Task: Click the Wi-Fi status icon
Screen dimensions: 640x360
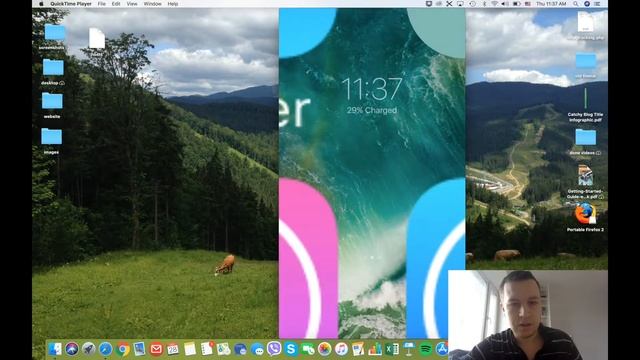Action: (495, 4)
